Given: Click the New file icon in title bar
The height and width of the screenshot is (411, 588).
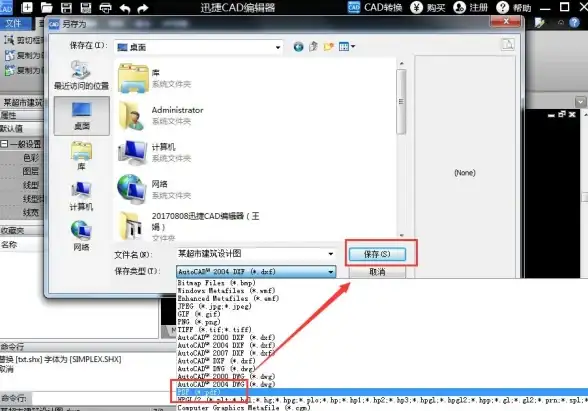Looking at the screenshot, I should pyautogui.click(x=27, y=7).
